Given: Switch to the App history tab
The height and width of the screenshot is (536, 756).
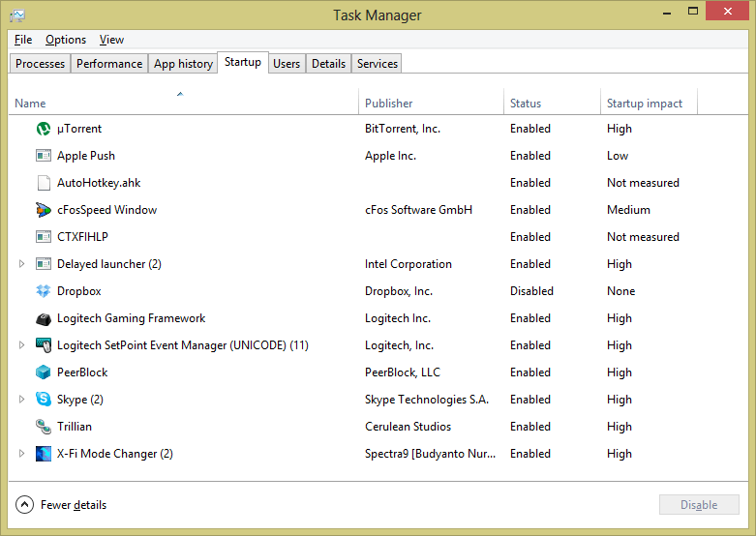Looking at the screenshot, I should 183,64.
